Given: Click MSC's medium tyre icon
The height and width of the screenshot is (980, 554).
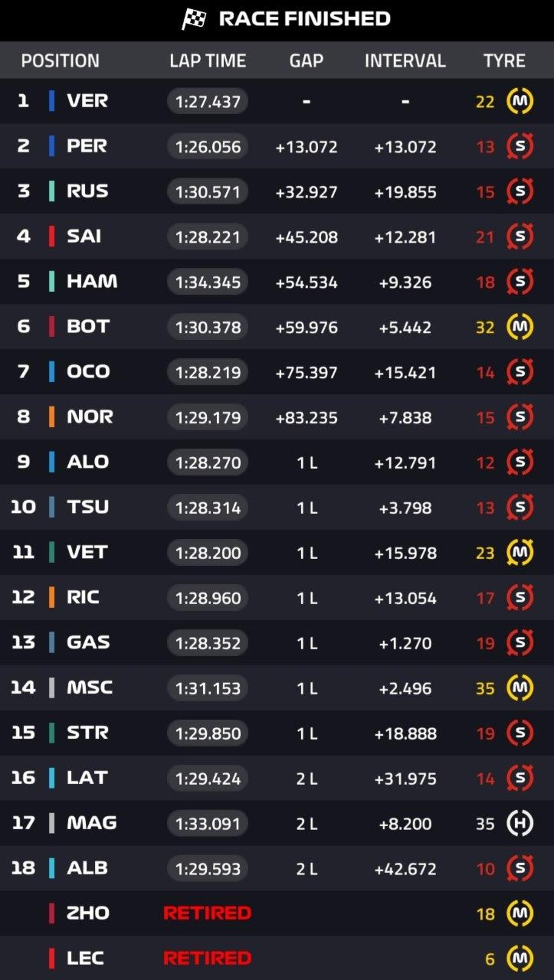Looking at the screenshot, I should [520, 688].
